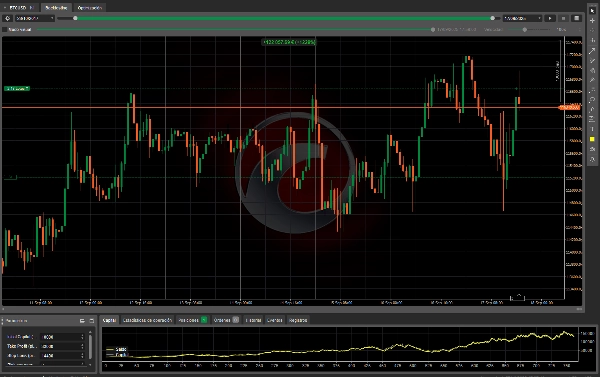Click the Initial Capital stepper arrows
Viewport: 600px width, 377px height.
[x=82, y=337]
